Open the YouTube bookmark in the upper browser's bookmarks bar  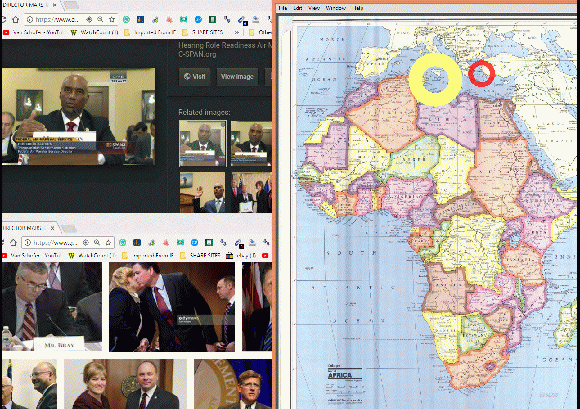33,33
